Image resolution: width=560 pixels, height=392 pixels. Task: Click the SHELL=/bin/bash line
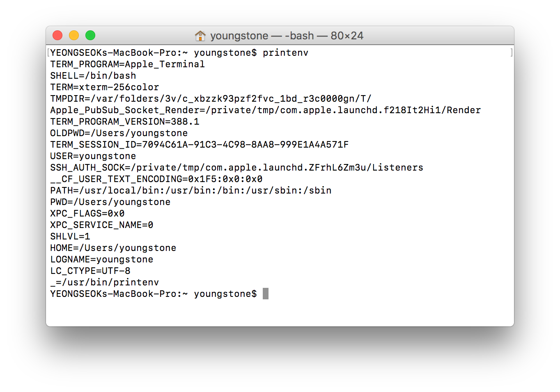pyautogui.click(x=93, y=75)
